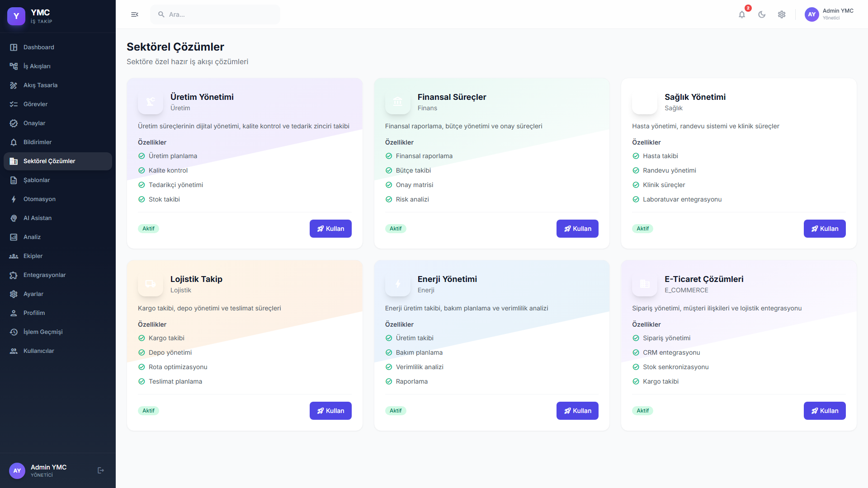This screenshot has width=868, height=488.
Task: Click the Rota optimizasyonu feature
Action: click(178, 367)
